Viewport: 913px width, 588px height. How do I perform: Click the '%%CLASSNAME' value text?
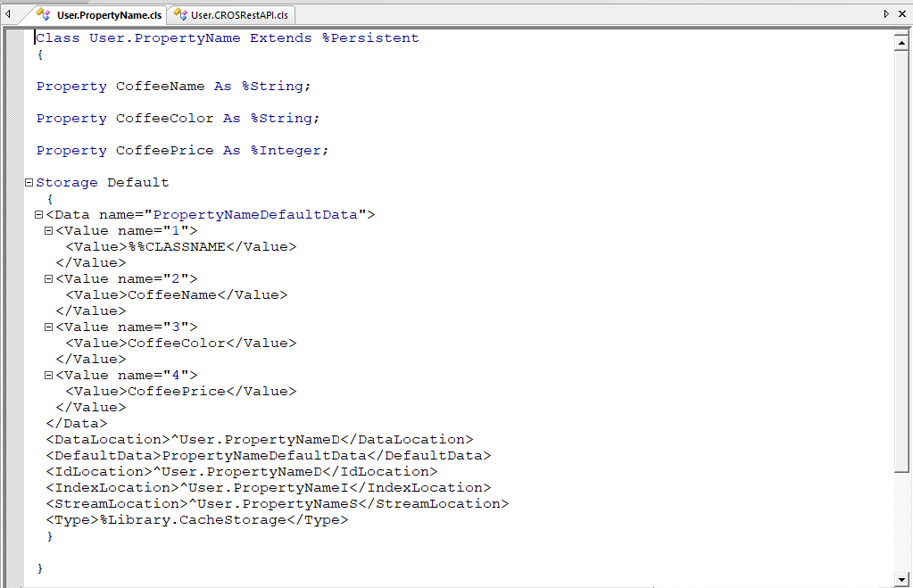coord(177,247)
